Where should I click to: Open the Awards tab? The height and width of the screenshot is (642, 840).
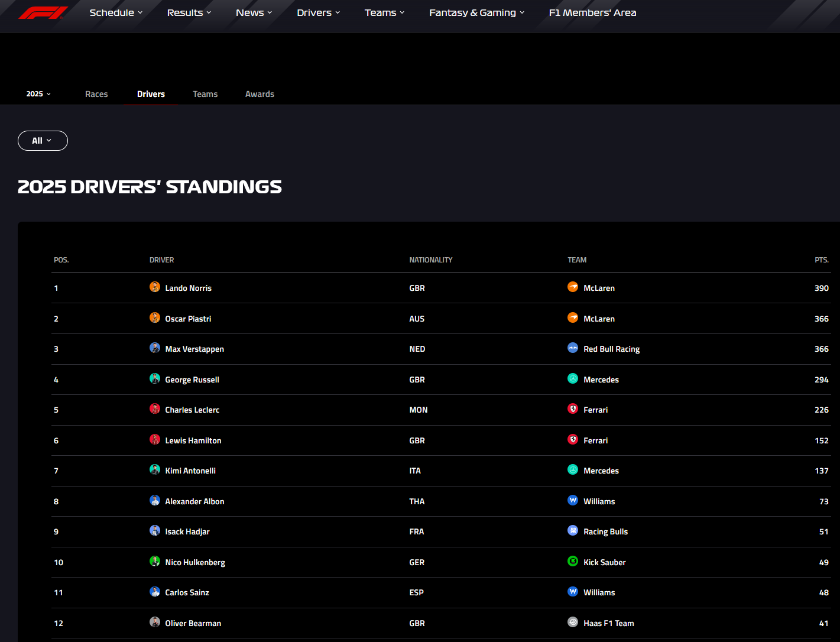pos(260,94)
